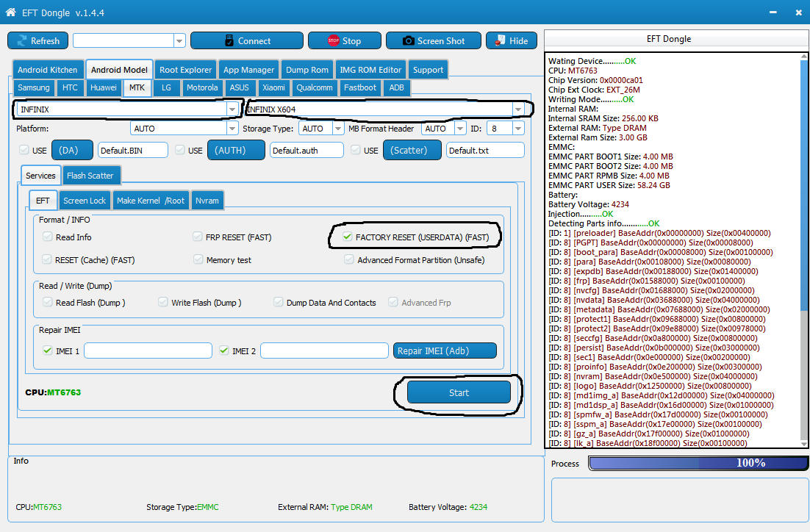Image resolution: width=810 pixels, height=532 pixels.
Task: Open the Make Kernel /Root sub-tab
Action: (151, 201)
